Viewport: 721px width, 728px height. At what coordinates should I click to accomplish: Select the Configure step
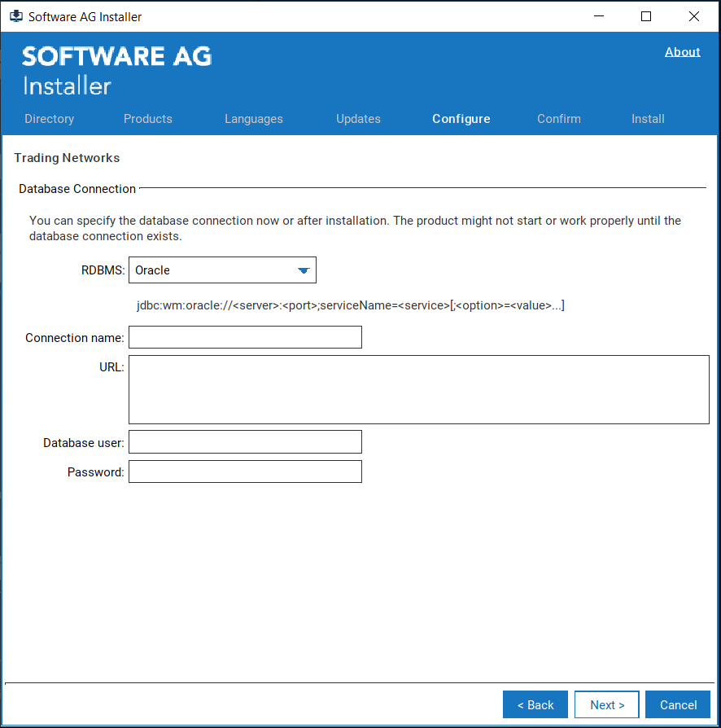point(461,119)
